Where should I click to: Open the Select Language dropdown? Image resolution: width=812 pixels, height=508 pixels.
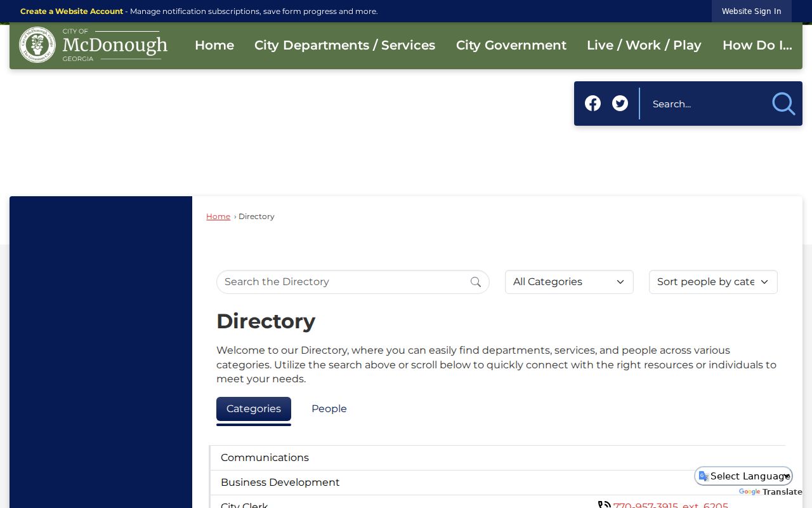[743, 476]
